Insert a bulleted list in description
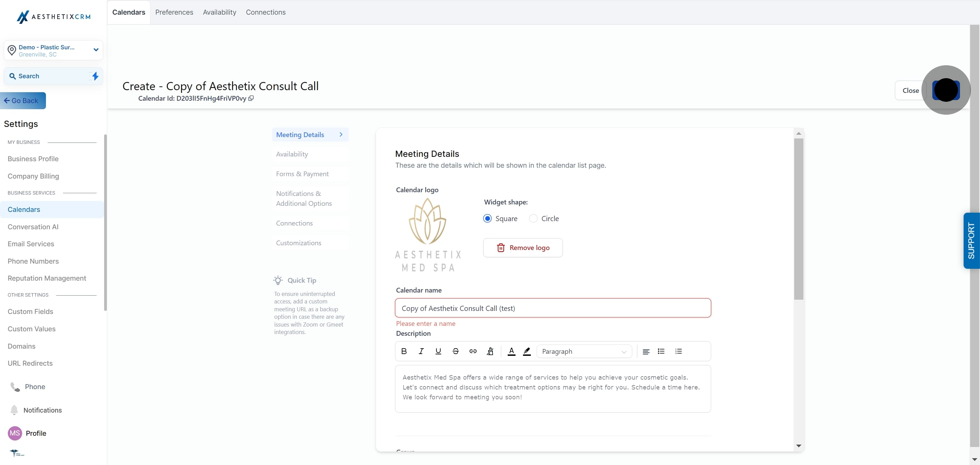Screen dimensions: 980x465 pyautogui.click(x=661, y=351)
